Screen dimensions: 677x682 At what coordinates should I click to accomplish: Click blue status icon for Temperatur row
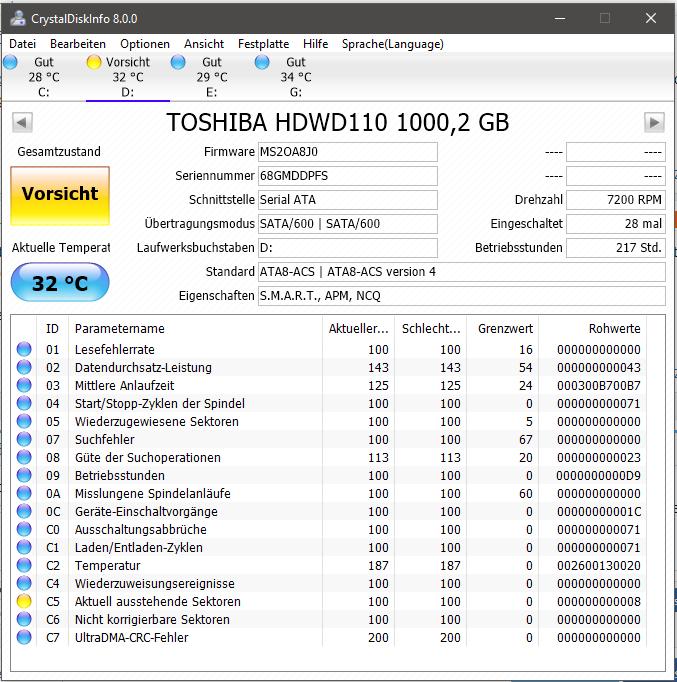(x=24, y=565)
